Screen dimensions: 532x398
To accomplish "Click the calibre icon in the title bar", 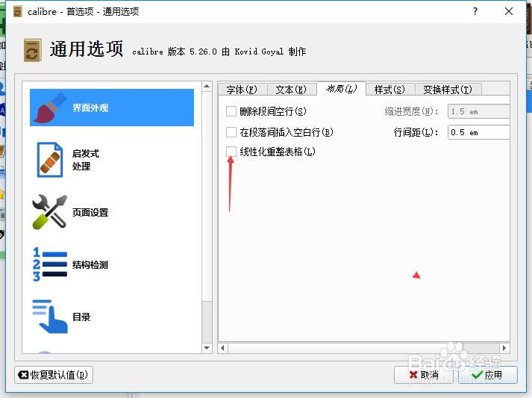I will (x=18, y=11).
